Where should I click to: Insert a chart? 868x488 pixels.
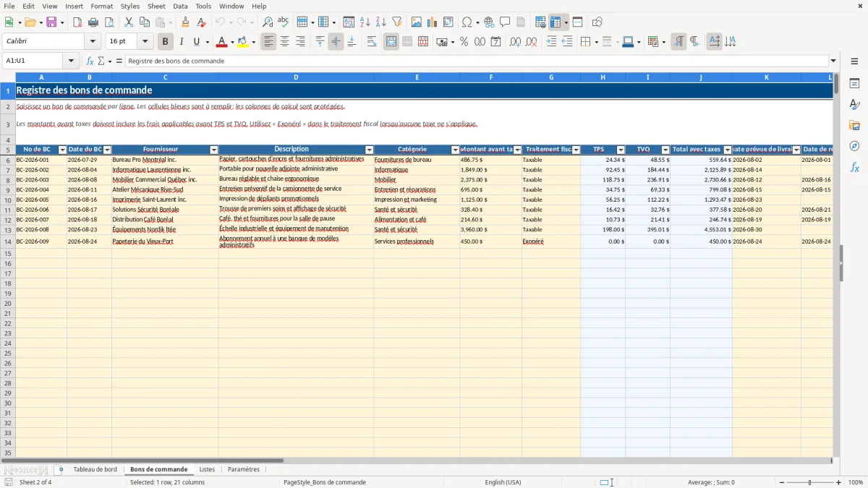tap(433, 22)
